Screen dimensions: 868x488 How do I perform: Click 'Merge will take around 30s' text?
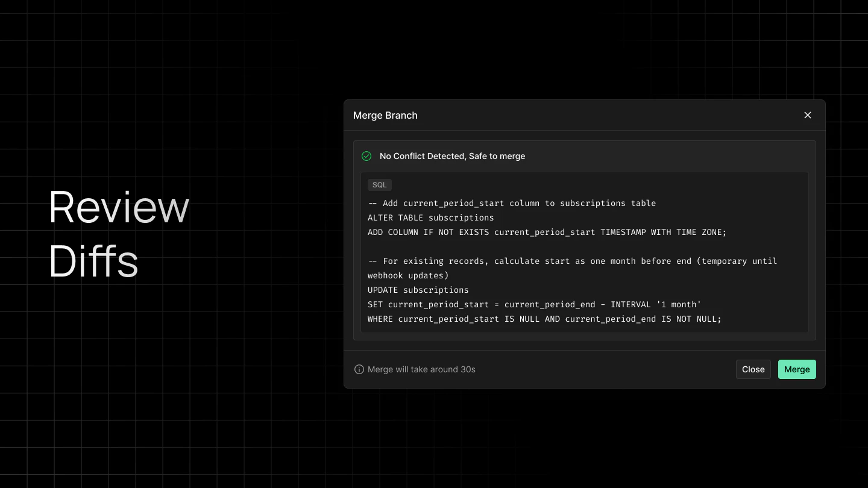[421, 369]
